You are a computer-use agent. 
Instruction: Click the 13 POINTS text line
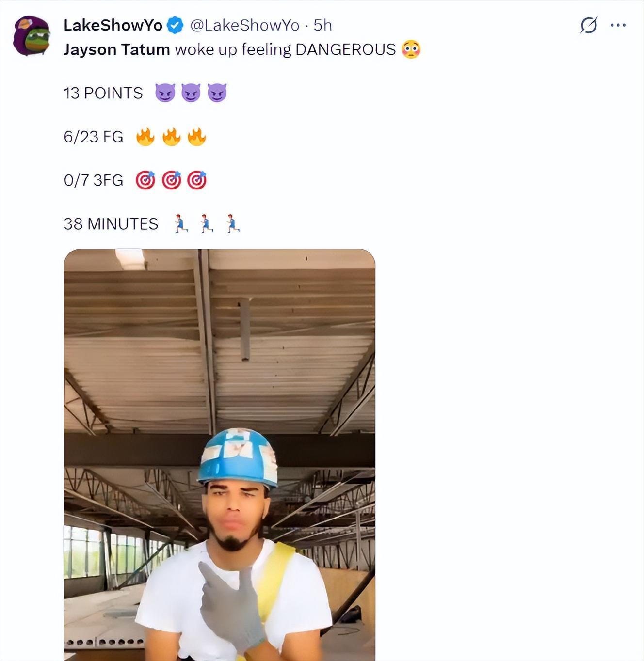pyautogui.click(x=103, y=93)
